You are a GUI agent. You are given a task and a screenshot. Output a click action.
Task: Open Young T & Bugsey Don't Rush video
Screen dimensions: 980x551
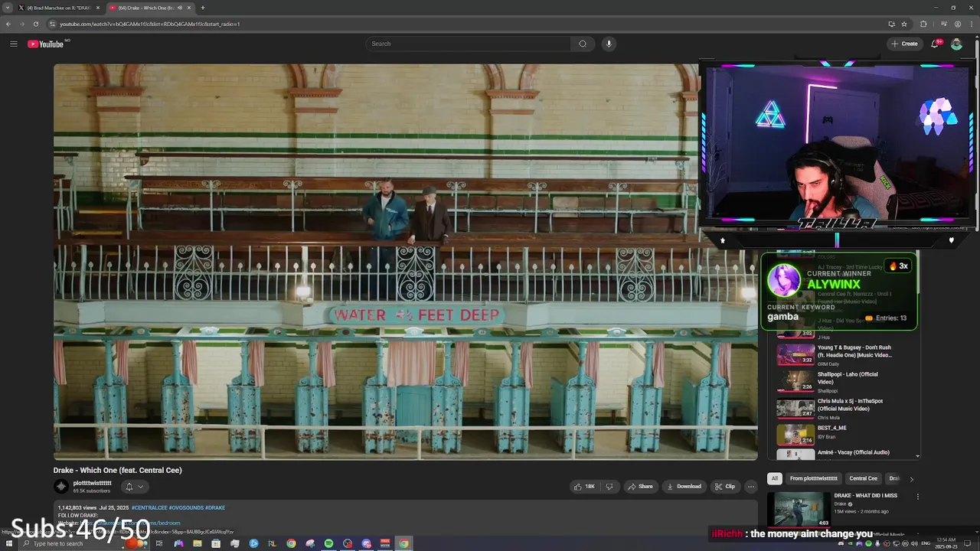pyautogui.click(x=846, y=354)
